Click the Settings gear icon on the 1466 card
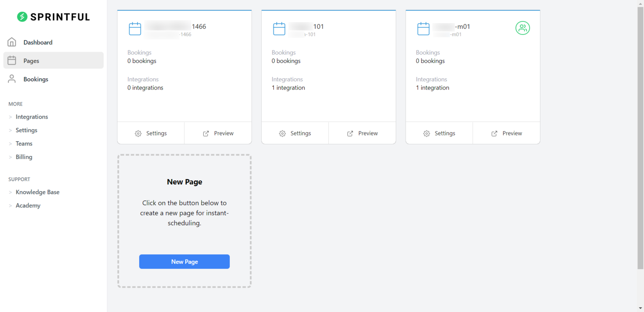Image resolution: width=644 pixels, height=312 pixels. 138,133
